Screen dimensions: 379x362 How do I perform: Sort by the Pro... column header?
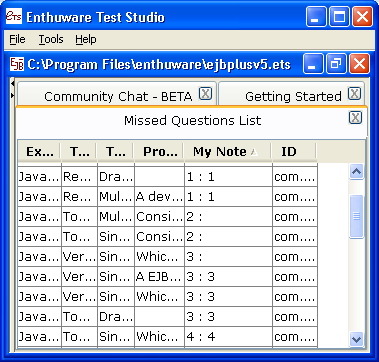pos(159,152)
